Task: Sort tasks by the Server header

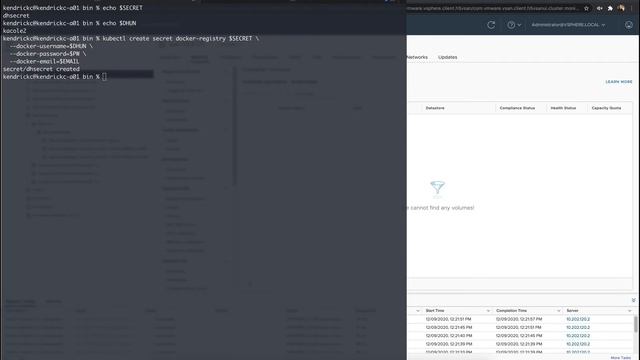Action: [x=572, y=311]
